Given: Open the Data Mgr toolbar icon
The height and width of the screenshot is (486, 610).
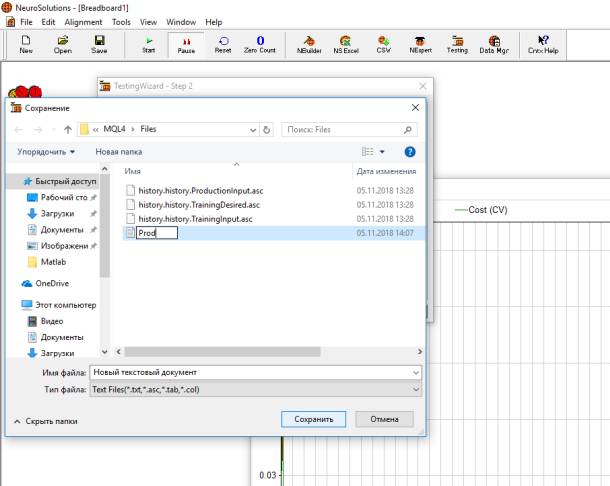Looking at the screenshot, I should pyautogui.click(x=494, y=44).
